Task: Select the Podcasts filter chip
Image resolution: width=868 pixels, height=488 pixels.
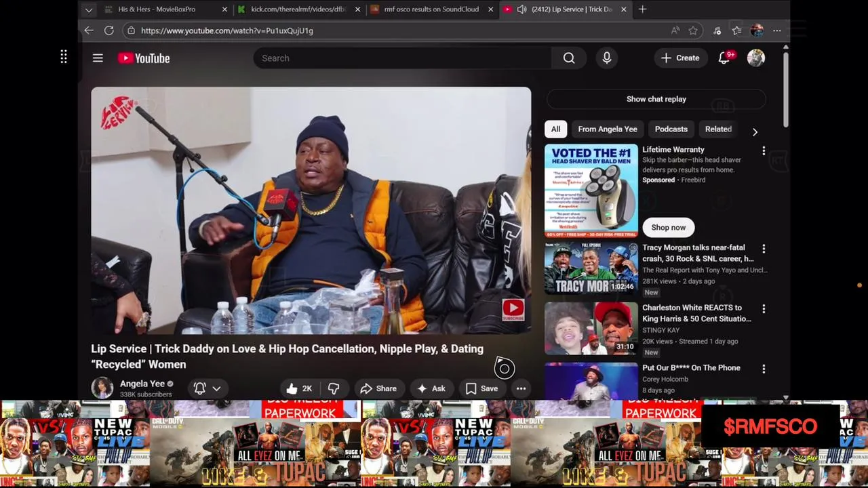Action: click(x=671, y=129)
